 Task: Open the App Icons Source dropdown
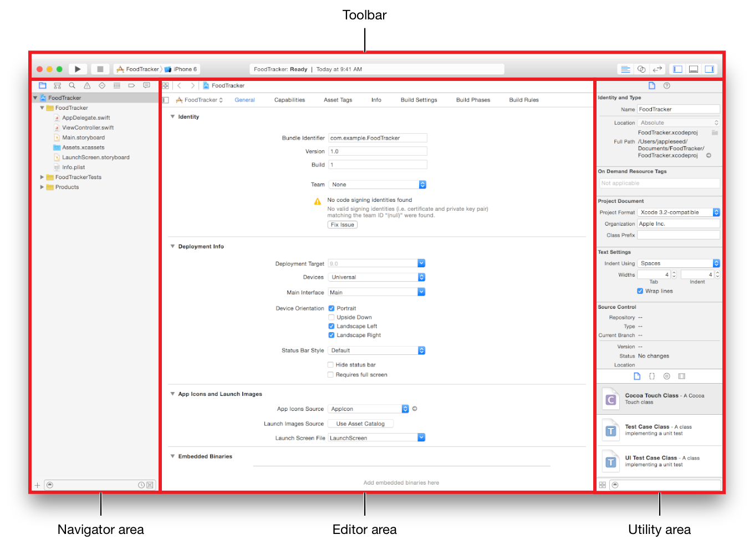[369, 409]
